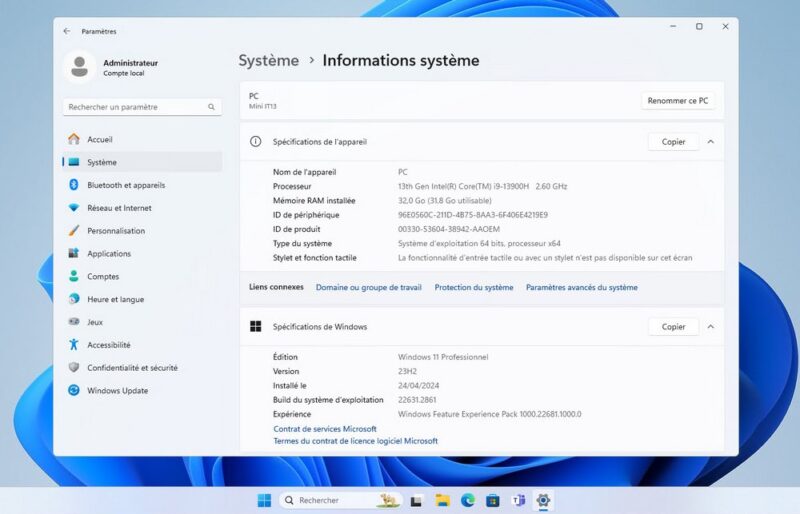This screenshot has height=514, width=800.
Task: Collapse the Spécifications de Windows section
Action: pos(711,327)
